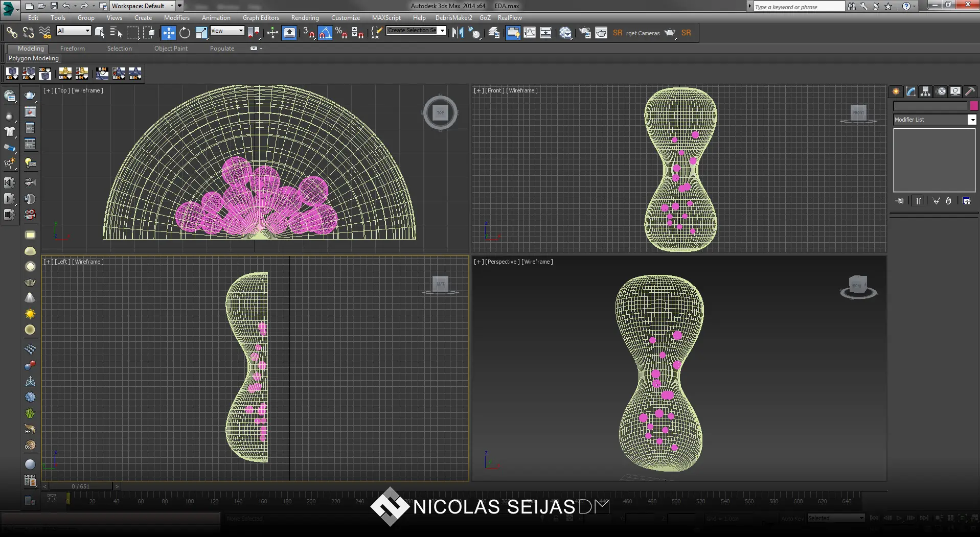Image resolution: width=980 pixels, height=537 pixels.
Task: Click the Perspective viewport label
Action: tap(502, 262)
